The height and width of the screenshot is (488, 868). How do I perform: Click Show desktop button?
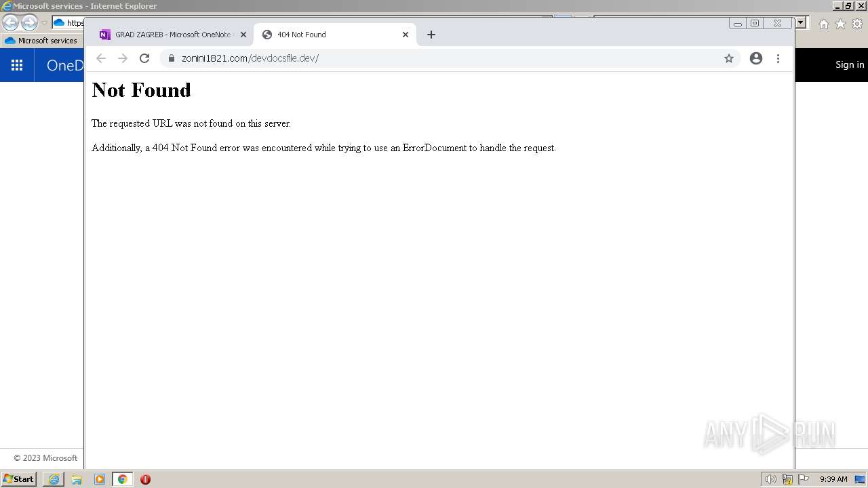860,479
